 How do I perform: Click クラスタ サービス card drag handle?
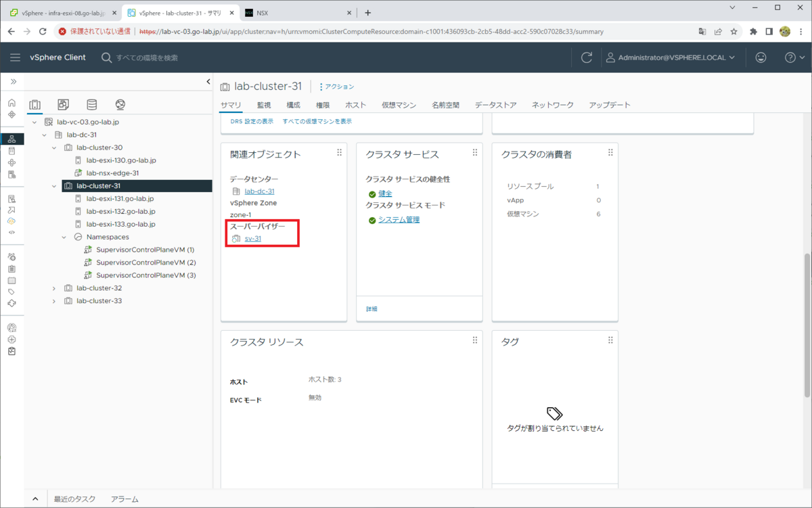pyautogui.click(x=474, y=154)
